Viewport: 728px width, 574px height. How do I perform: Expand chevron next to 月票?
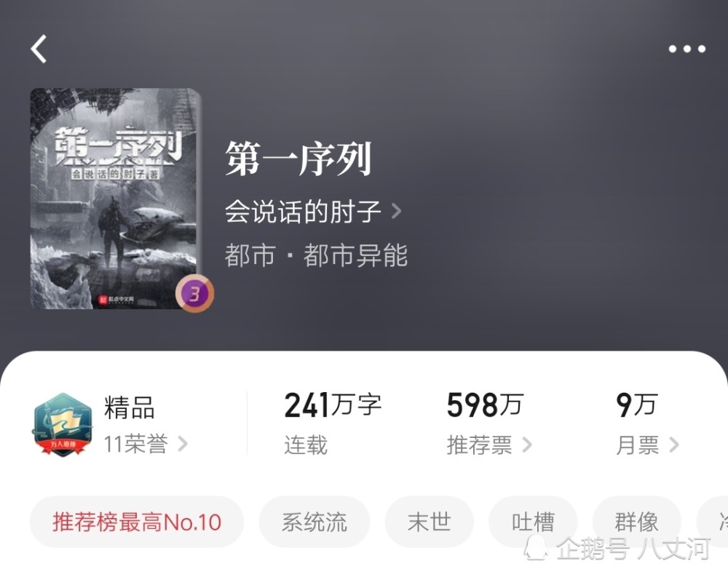point(673,445)
